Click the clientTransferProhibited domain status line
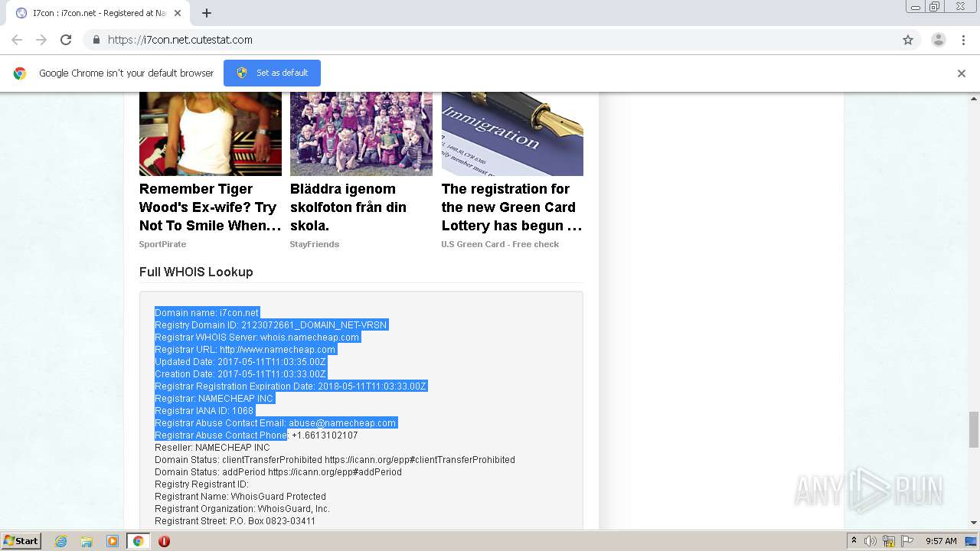The image size is (980, 551). point(335,459)
